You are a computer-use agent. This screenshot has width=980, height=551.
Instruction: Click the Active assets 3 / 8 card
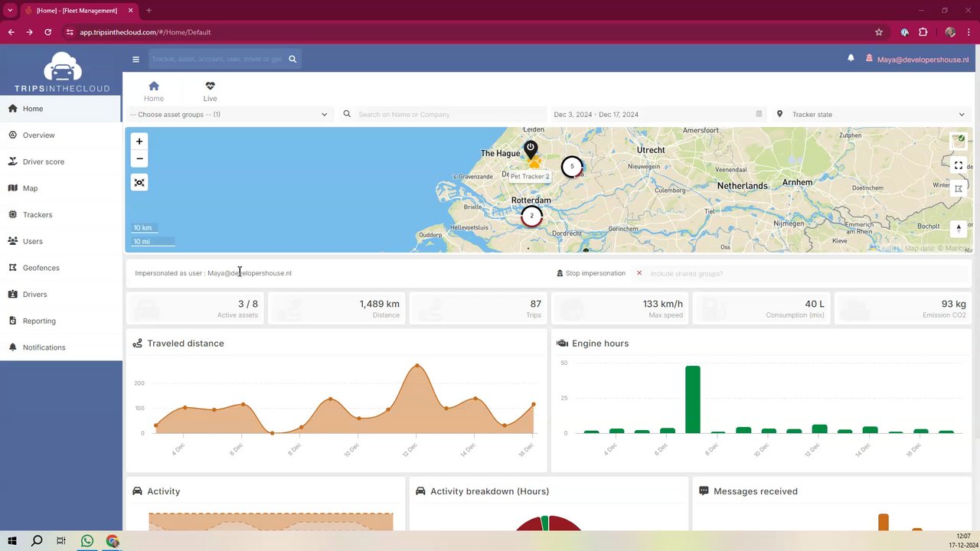[195, 308]
